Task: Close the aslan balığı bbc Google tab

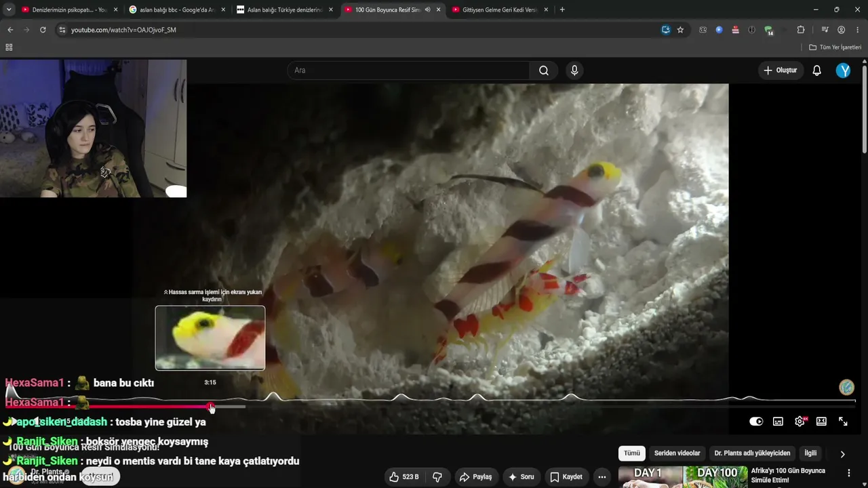Action: [223, 9]
